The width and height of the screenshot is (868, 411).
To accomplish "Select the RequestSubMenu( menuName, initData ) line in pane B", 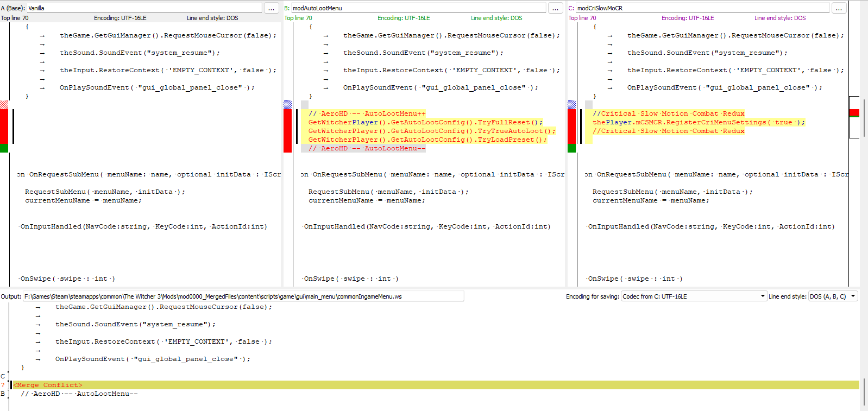I will click(389, 192).
